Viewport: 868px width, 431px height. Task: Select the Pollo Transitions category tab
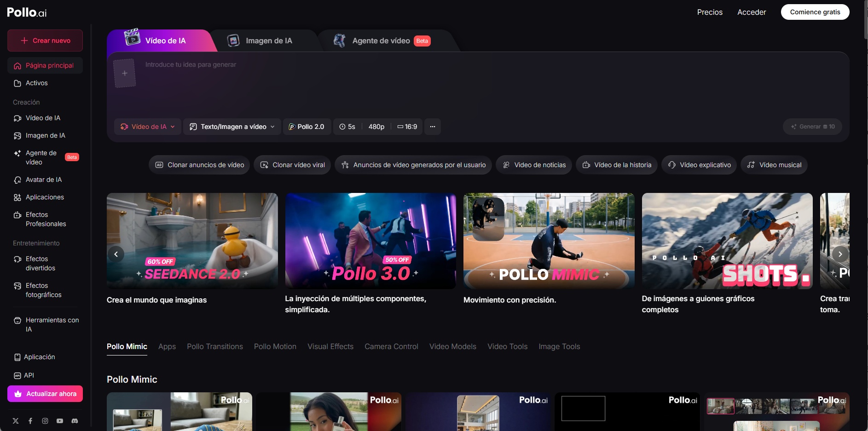[x=215, y=347]
